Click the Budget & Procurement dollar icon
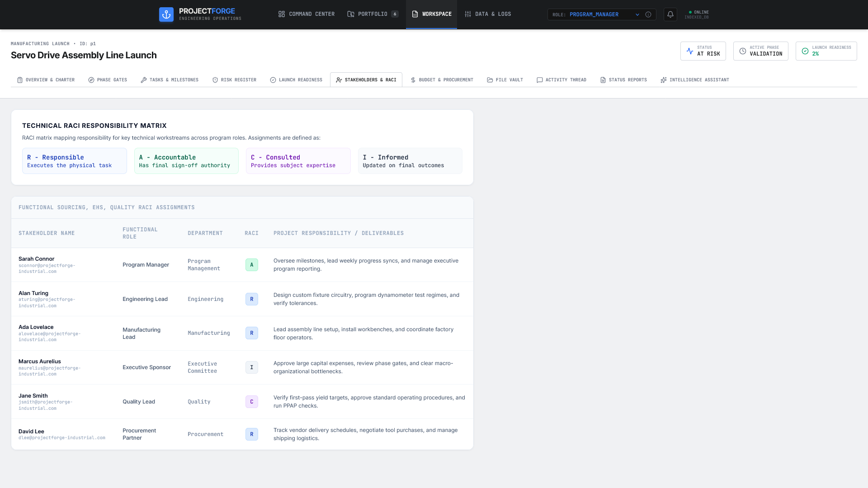 [413, 80]
